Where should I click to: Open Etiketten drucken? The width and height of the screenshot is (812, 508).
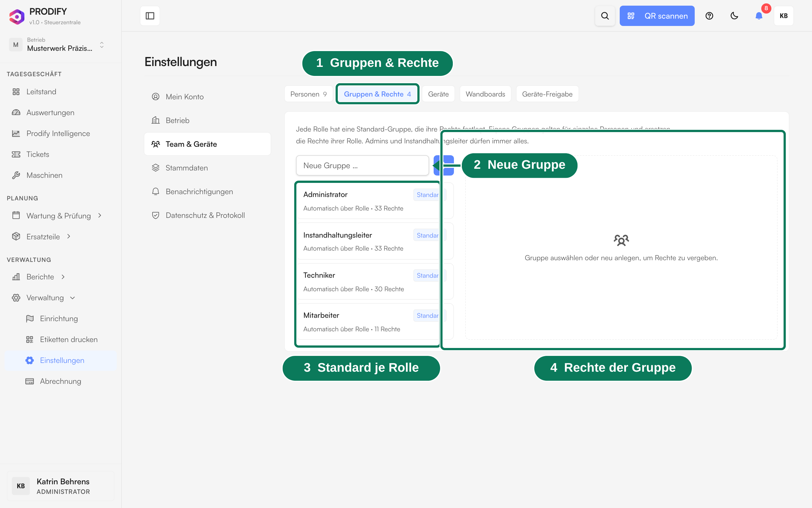[x=60, y=339]
